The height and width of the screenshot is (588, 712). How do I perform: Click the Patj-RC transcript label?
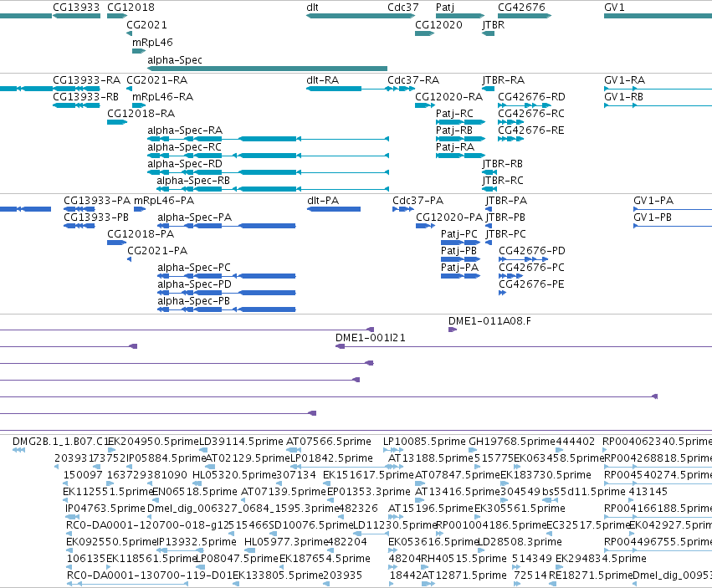click(x=454, y=114)
